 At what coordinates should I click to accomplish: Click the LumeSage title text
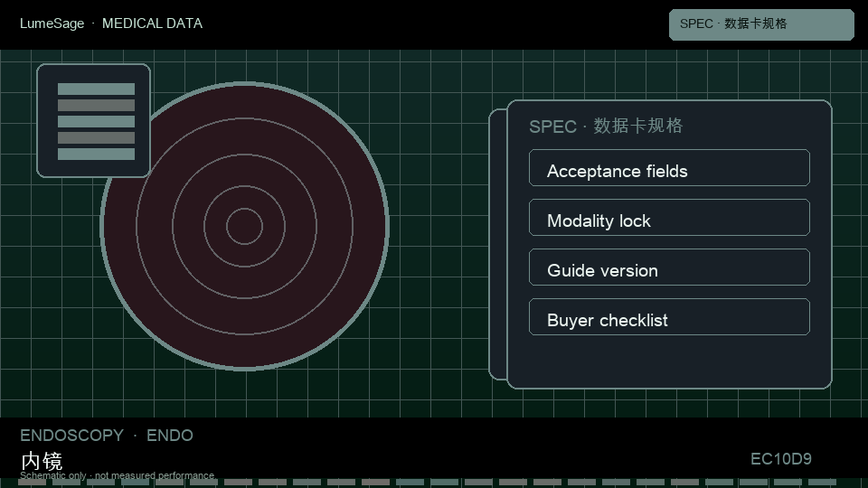tap(52, 23)
